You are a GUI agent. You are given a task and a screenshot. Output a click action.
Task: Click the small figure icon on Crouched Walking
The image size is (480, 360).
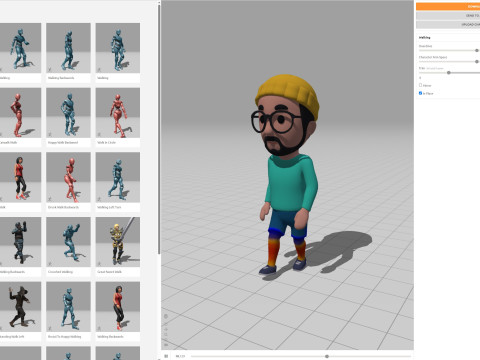click(x=50, y=263)
